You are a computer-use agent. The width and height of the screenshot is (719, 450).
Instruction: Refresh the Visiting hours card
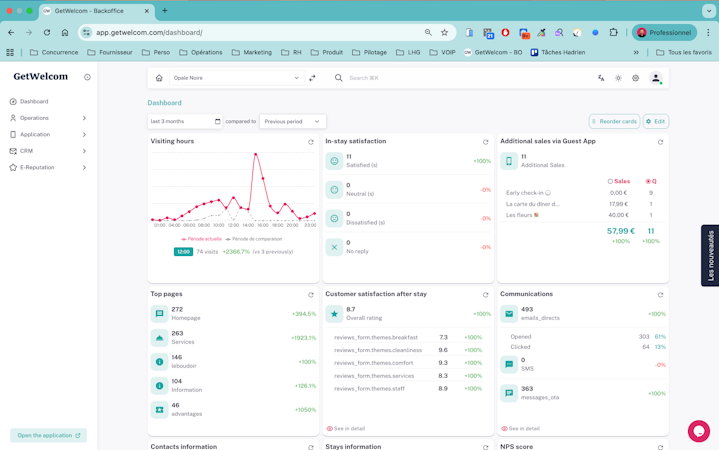(311, 142)
